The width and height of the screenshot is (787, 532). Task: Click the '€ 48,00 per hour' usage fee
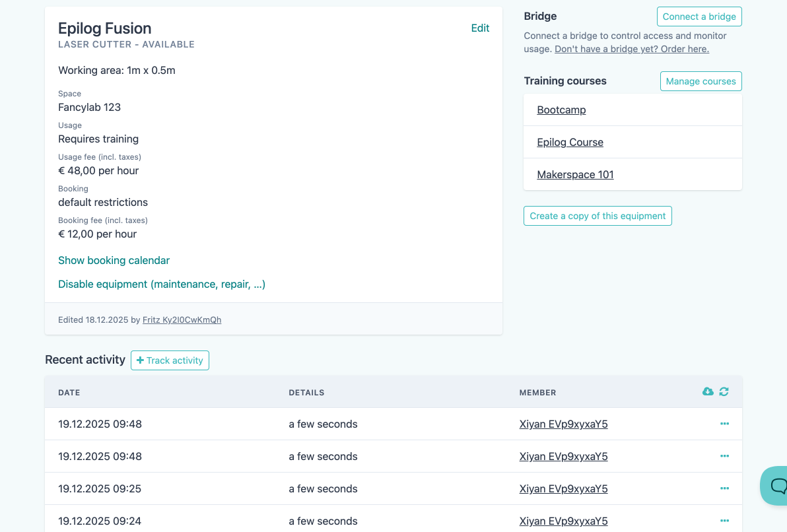pyautogui.click(x=98, y=171)
